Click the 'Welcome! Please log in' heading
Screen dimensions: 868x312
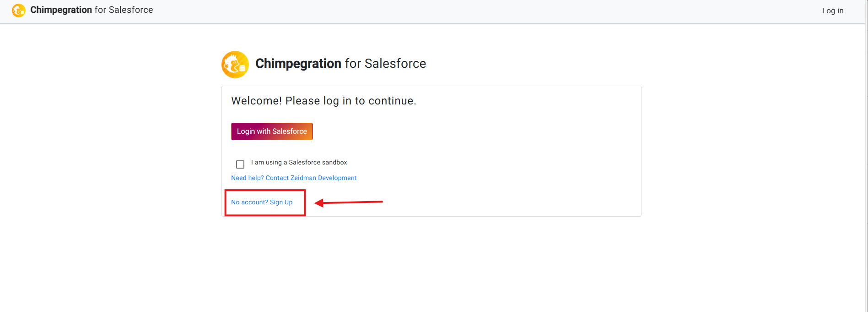323,101
